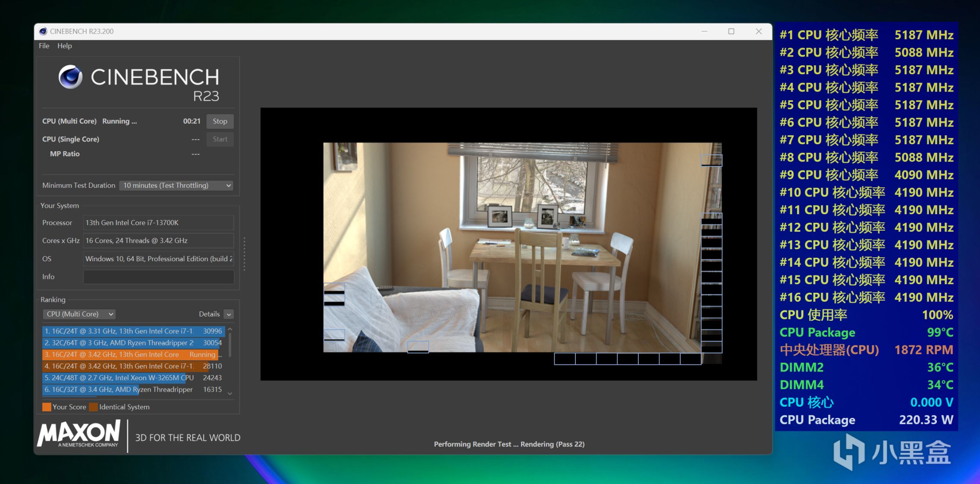Open the CPU (Multi Core) ranking dropdown
The height and width of the screenshot is (484, 980).
(x=79, y=314)
